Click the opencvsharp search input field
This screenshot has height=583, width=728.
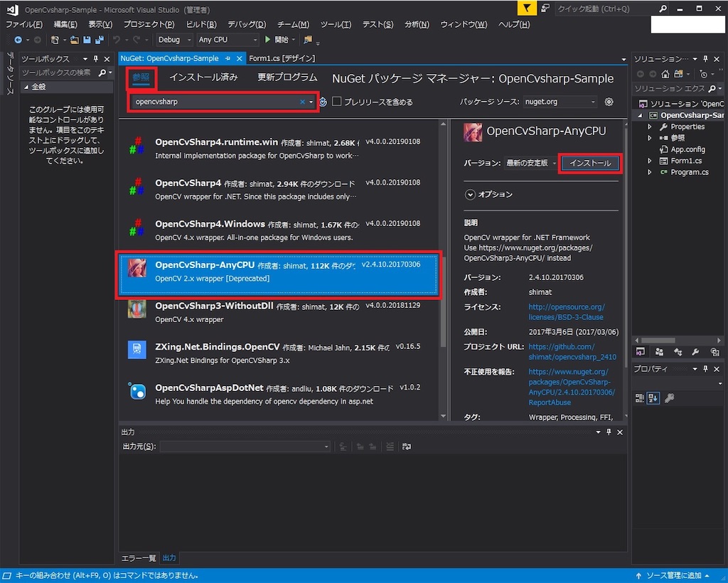coord(216,102)
